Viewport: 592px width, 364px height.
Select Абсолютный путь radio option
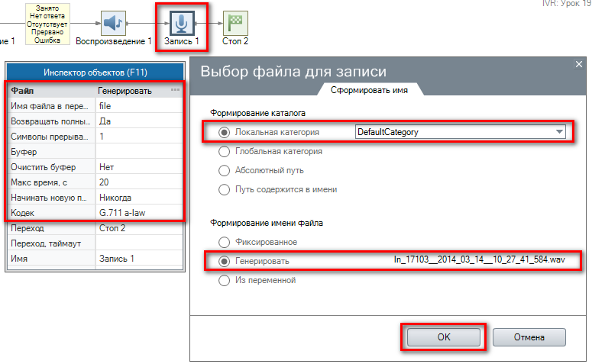click(x=225, y=170)
